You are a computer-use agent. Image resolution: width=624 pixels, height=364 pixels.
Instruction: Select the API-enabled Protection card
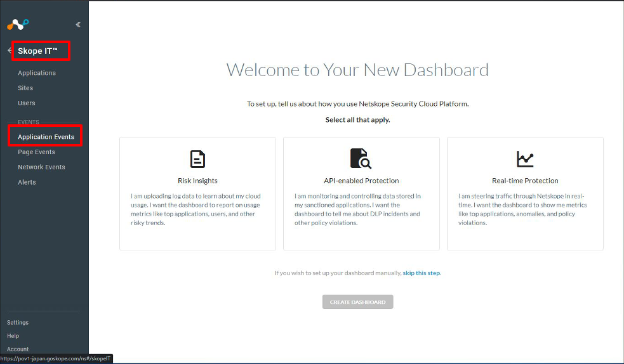coord(361,193)
